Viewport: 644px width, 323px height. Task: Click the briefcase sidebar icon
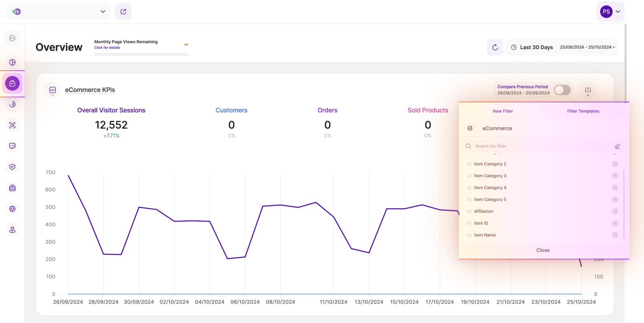click(x=12, y=188)
